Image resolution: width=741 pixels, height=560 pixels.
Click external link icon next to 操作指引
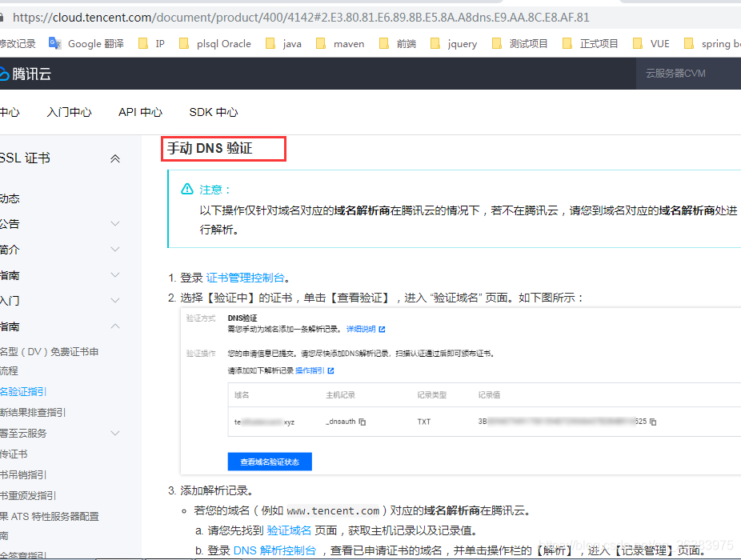(330, 371)
